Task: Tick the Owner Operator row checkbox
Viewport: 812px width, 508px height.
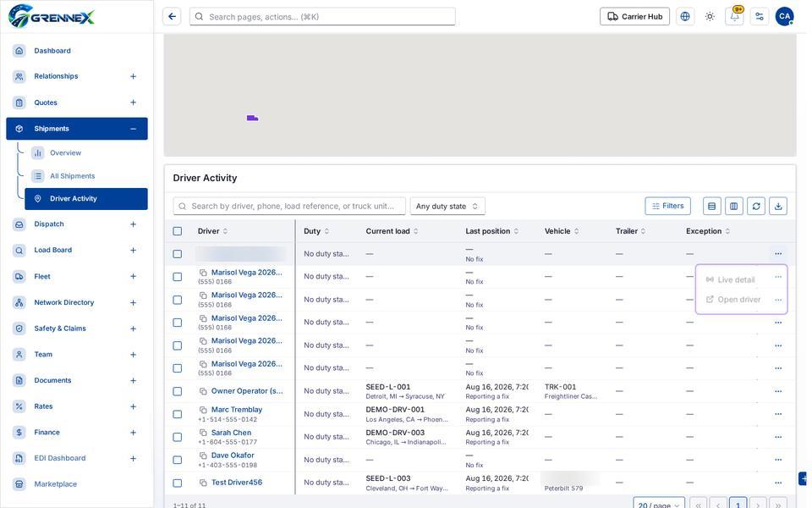Action: click(x=178, y=391)
